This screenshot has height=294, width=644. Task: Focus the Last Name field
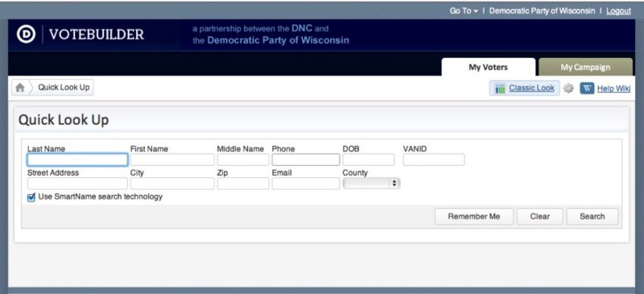click(x=77, y=159)
